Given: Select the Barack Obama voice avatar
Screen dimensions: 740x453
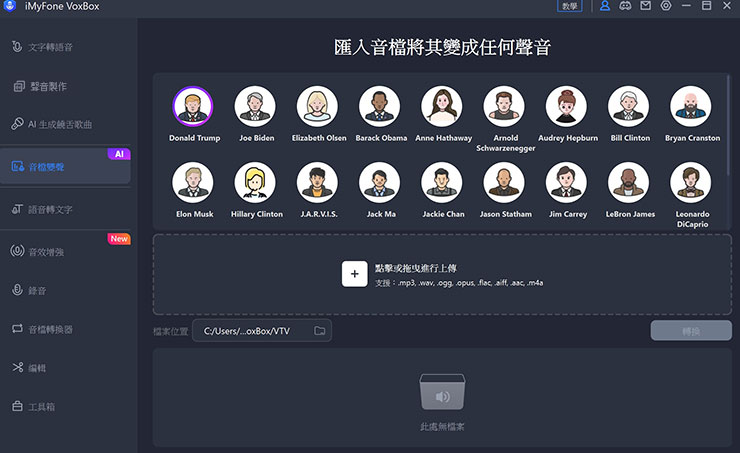Looking at the screenshot, I should coord(379,106).
